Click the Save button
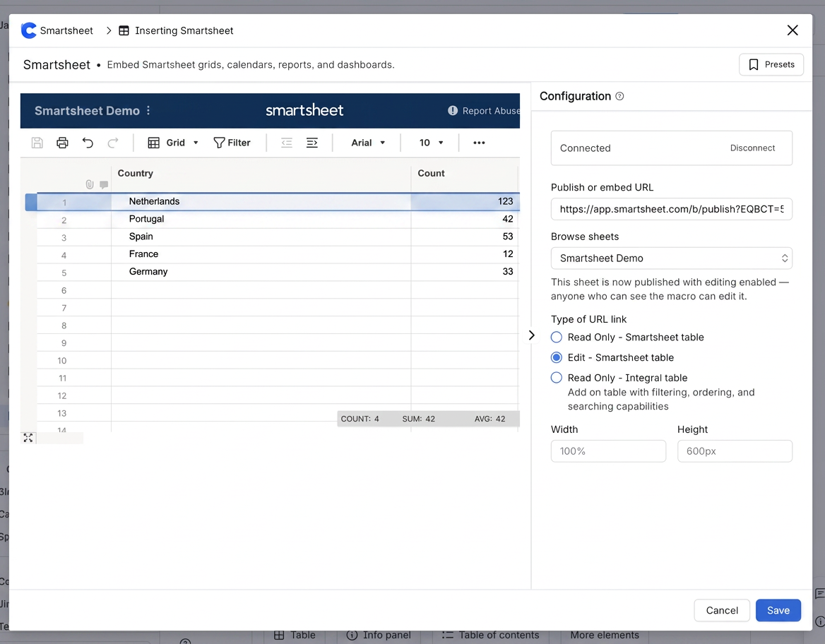Screen dimensions: 825x644 (x=778, y=610)
